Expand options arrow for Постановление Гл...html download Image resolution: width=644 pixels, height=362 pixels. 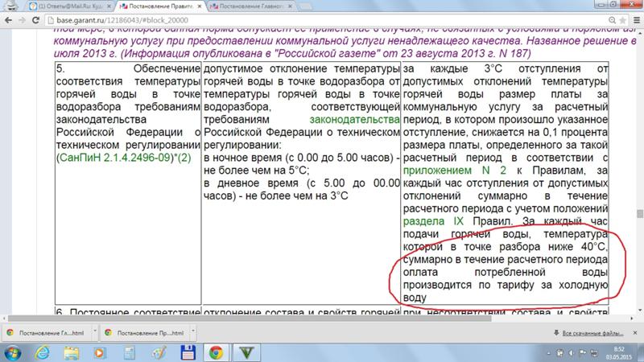pyautogui.click(x=94, y=331)
